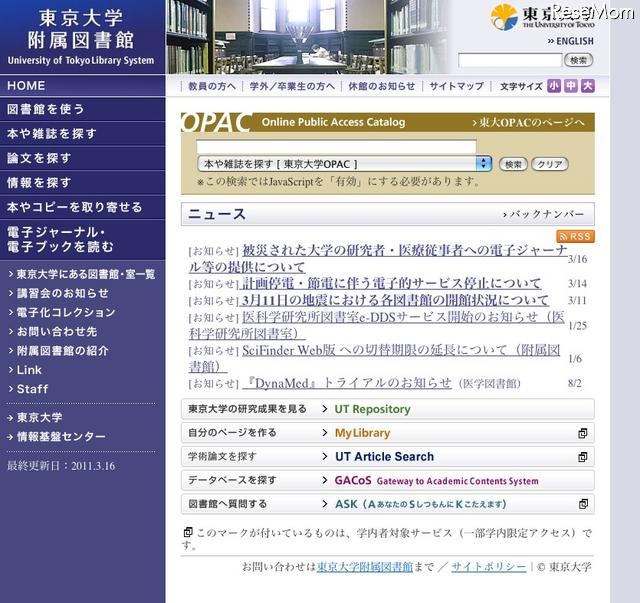Click the library reading room header photo
Screen dimensions: 640x603
(x=306, y=37)
